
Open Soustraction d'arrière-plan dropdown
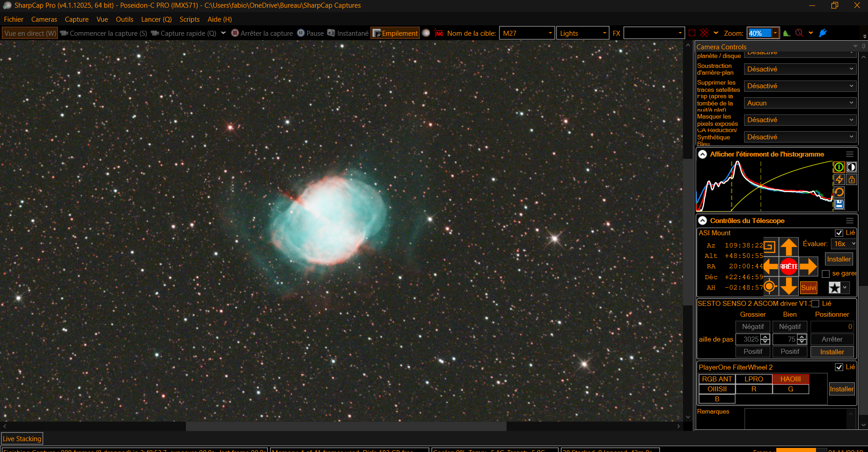click(800, 69)
